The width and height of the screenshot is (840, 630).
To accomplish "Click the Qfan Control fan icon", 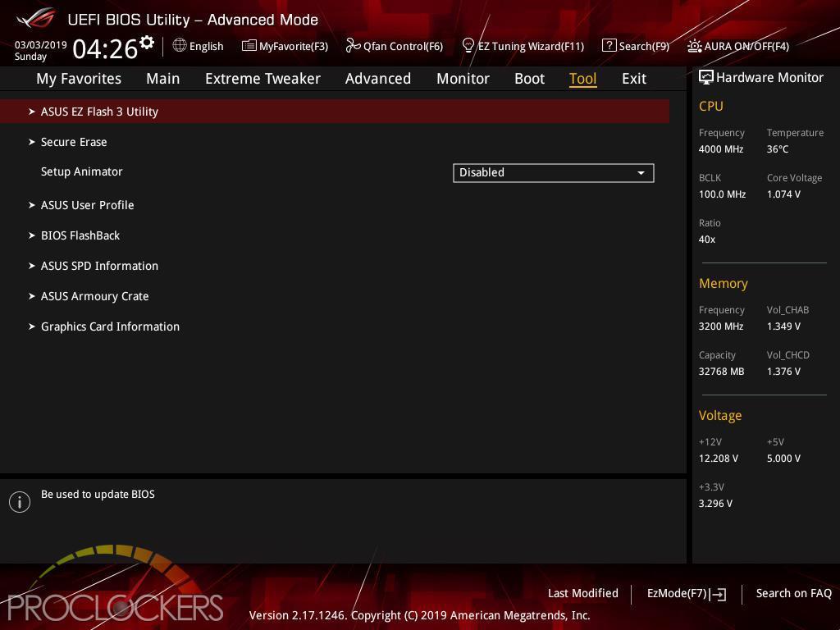I will (353, 46).
